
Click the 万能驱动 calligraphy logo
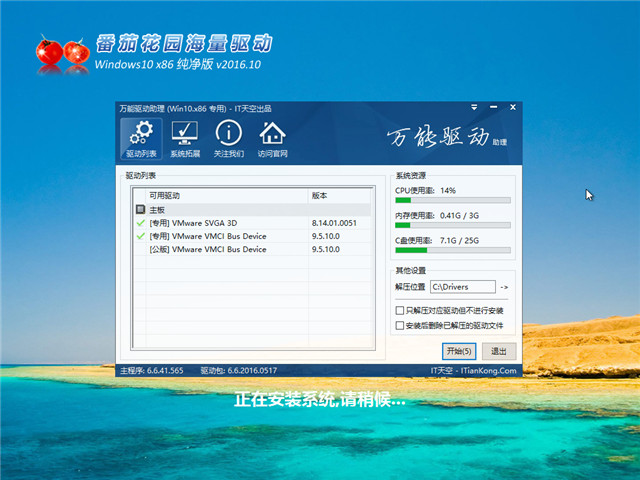click(x=438, y=136)
